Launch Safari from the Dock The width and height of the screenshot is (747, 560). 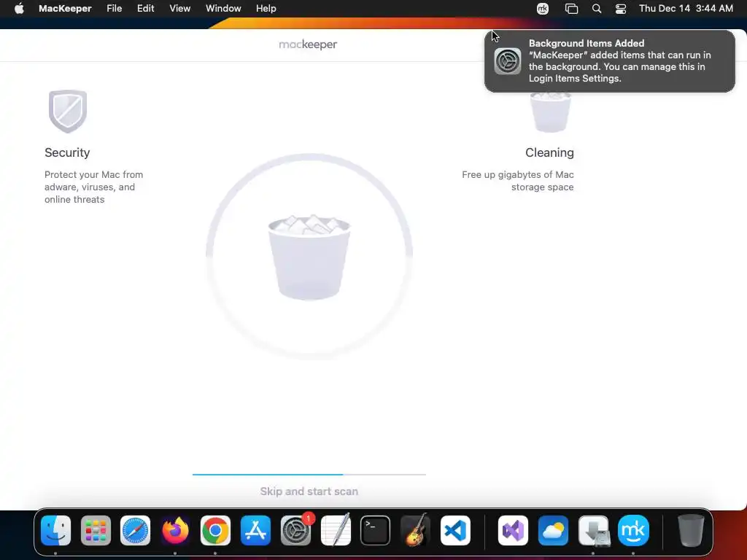(x=135, y=530)
